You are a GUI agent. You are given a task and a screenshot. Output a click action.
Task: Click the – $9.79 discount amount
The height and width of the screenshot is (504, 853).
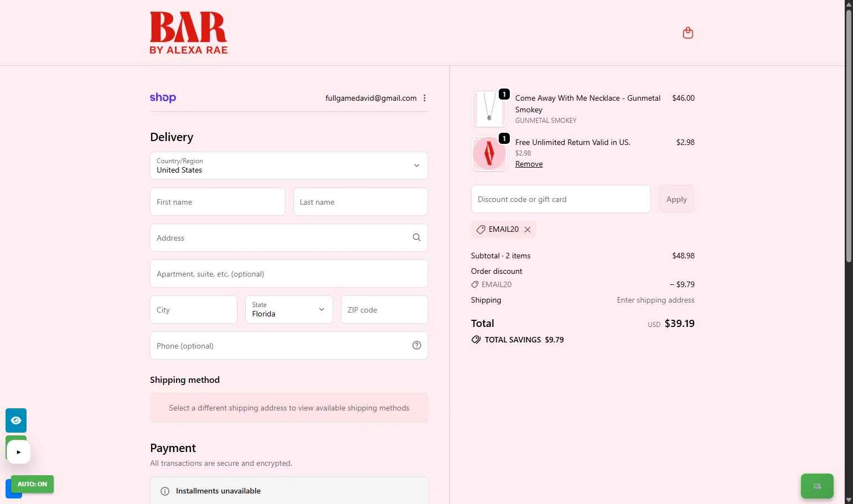(x=682, y=284)
